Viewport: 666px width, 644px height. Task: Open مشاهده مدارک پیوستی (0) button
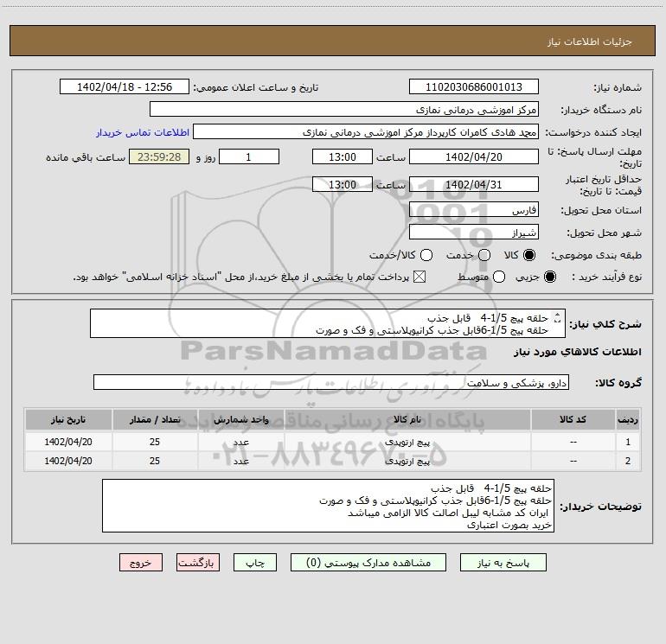pyautogui.click(x=368, y=563)
